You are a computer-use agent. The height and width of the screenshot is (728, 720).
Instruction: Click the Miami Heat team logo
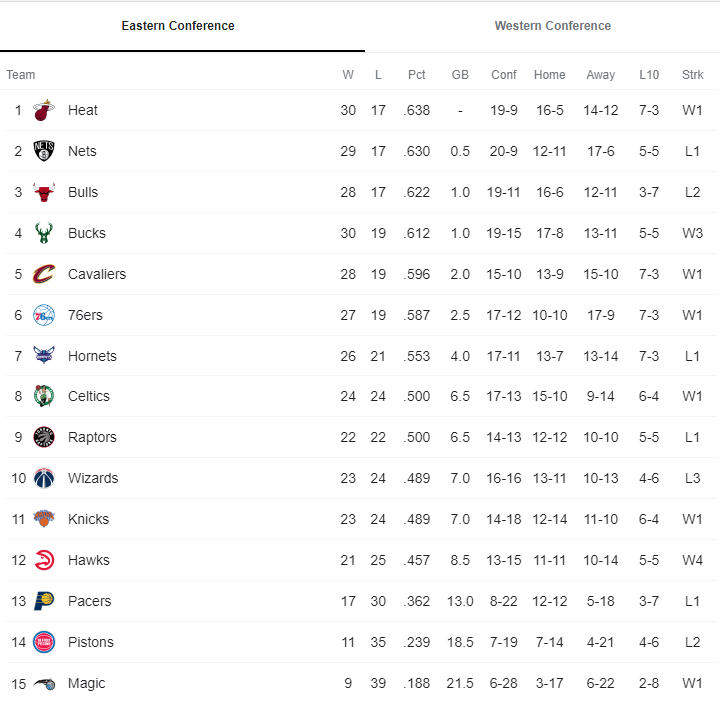tap(44, 110)
